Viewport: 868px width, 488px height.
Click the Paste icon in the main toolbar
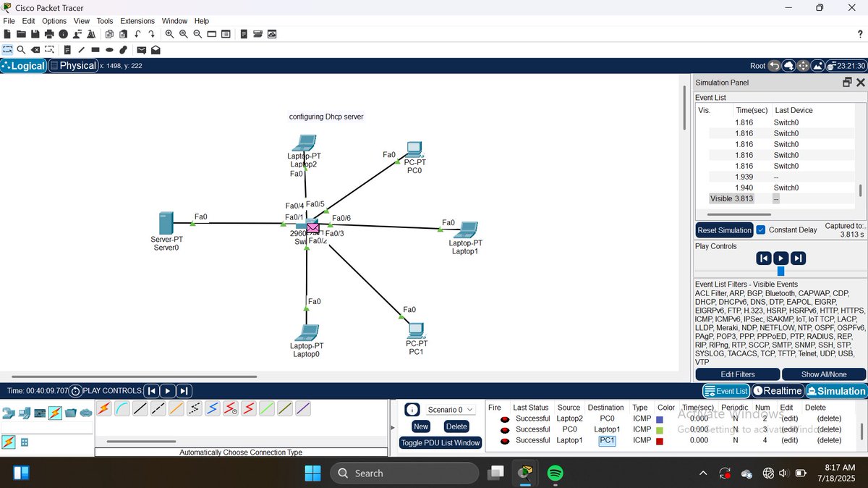123,34
